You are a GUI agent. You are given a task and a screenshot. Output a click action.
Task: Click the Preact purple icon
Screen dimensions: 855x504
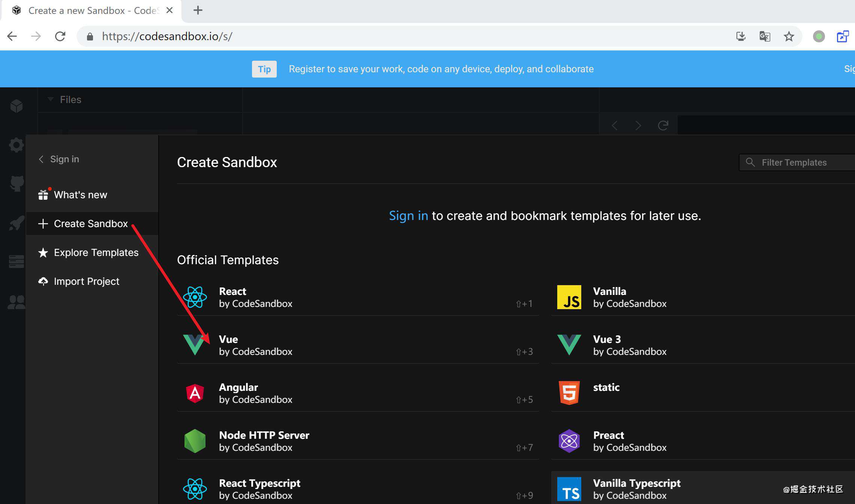pos(569,441)
